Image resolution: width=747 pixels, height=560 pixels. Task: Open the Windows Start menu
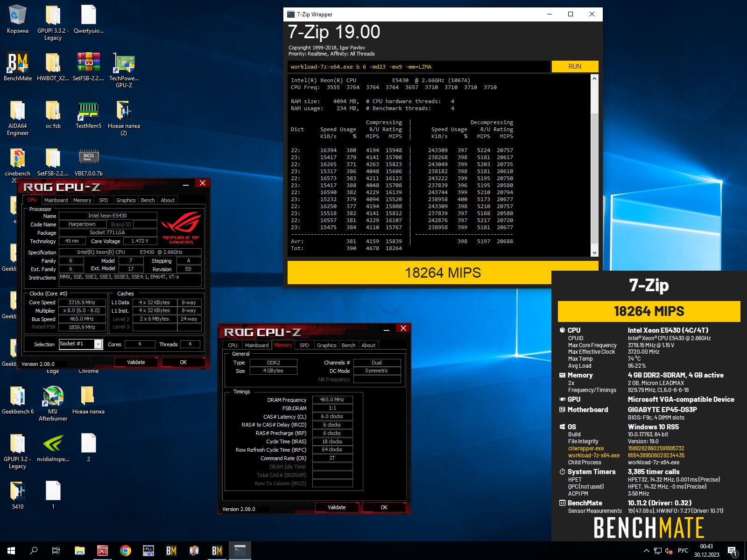(x=11, y=551)
